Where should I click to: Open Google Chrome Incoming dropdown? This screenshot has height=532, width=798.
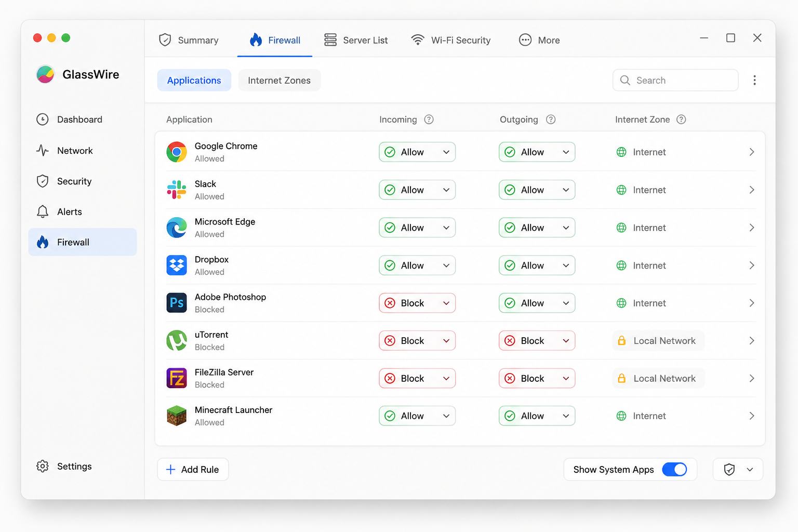(417, 152)
